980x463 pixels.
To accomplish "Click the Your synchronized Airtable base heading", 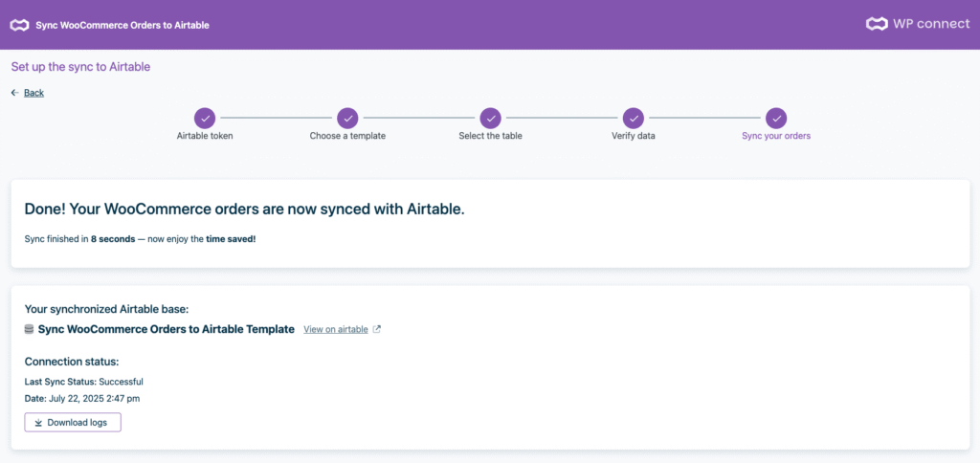I will click(106, 309).
